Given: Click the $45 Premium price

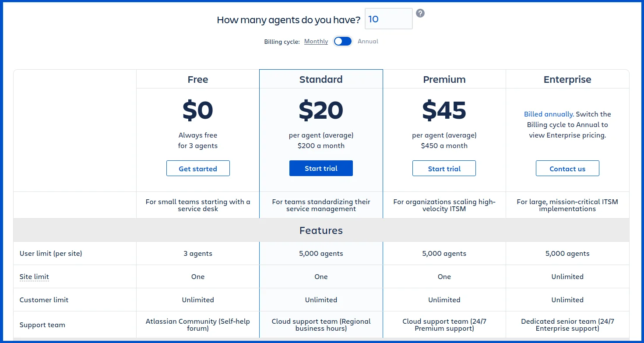Looking at the screenshot, I should pyautogui.click(x=444, y=110).
